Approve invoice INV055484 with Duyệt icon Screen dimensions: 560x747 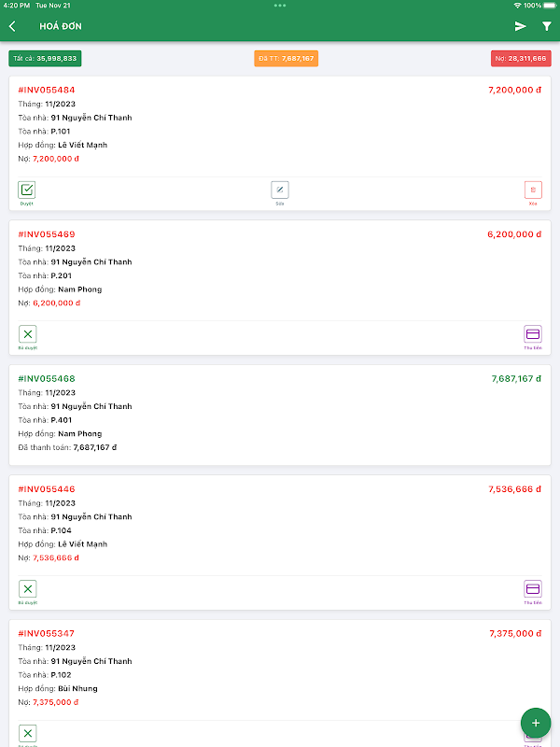(x=27, y=190)
